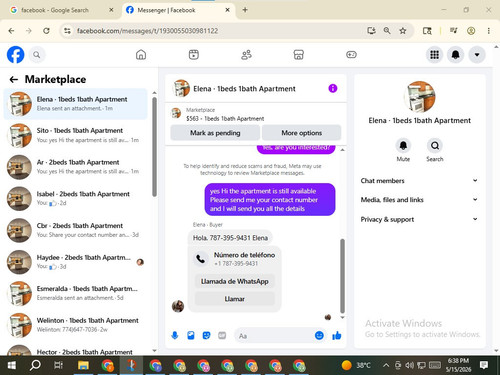Open the Friends icon
This screenshot has width=500, height=375.
[x=246, y=55]
